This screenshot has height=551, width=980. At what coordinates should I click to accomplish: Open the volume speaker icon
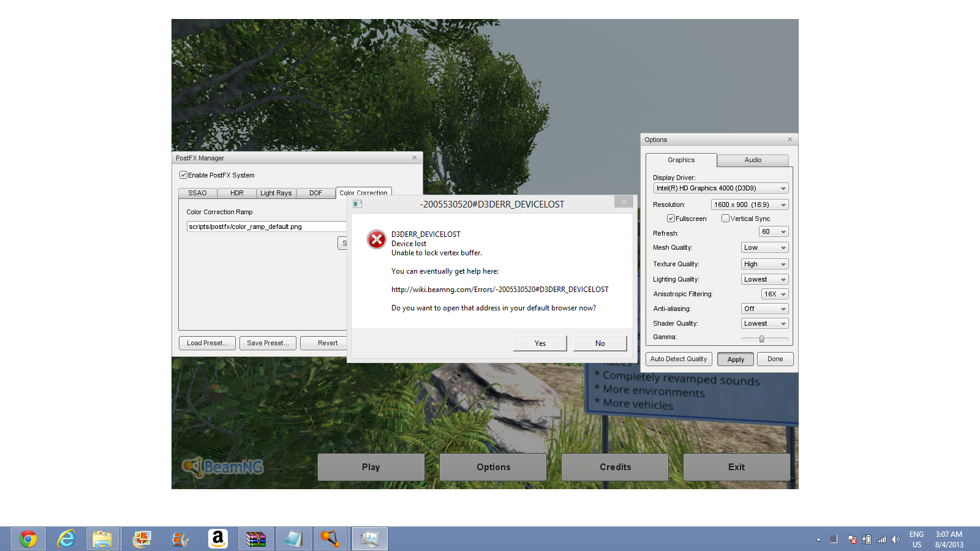point(895,539)
